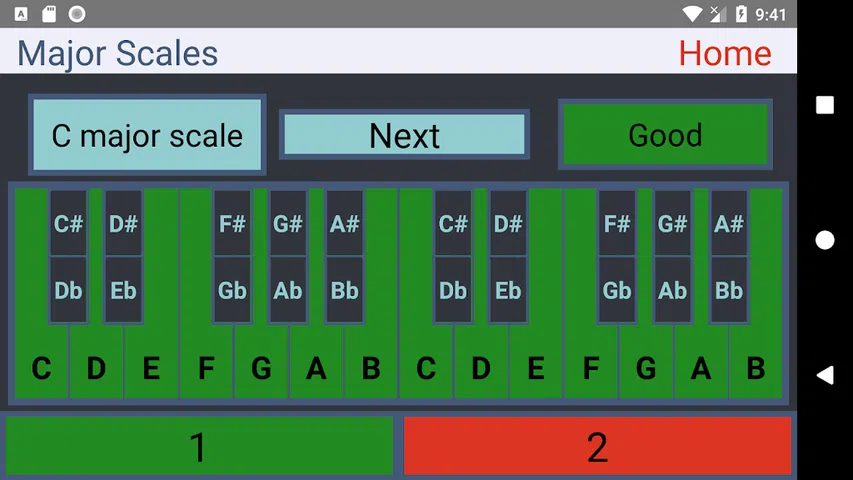Tap the Home link

(724, 53)
